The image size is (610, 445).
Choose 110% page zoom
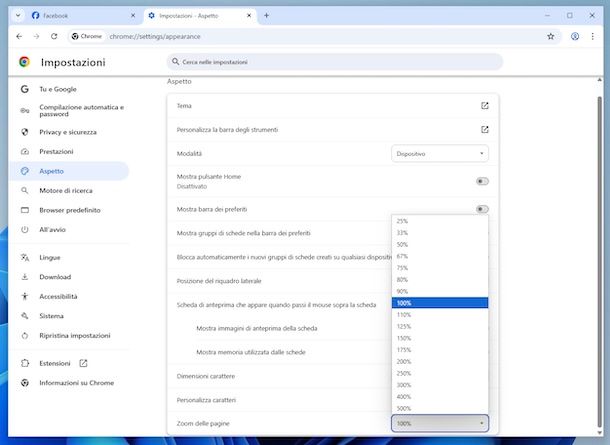(x=440, y=314)
